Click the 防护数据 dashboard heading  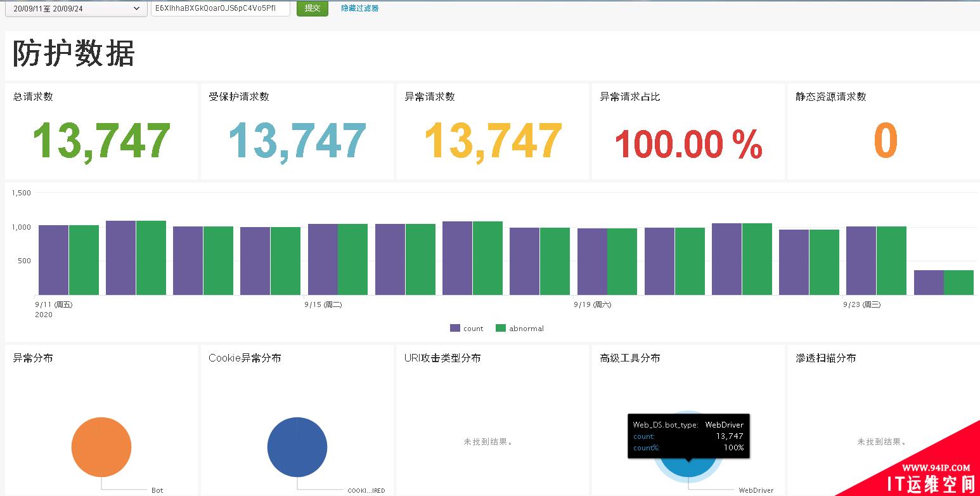click(74, 53)
